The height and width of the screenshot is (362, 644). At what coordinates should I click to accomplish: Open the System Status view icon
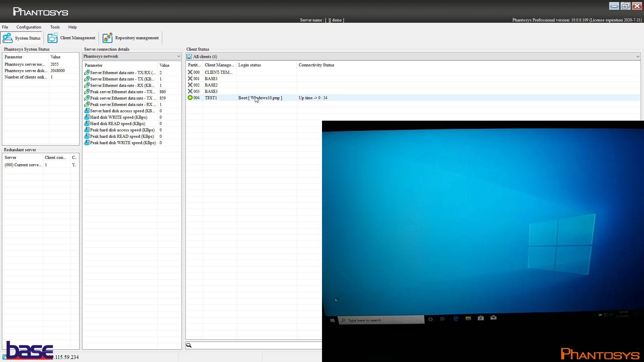coord(7,38)
